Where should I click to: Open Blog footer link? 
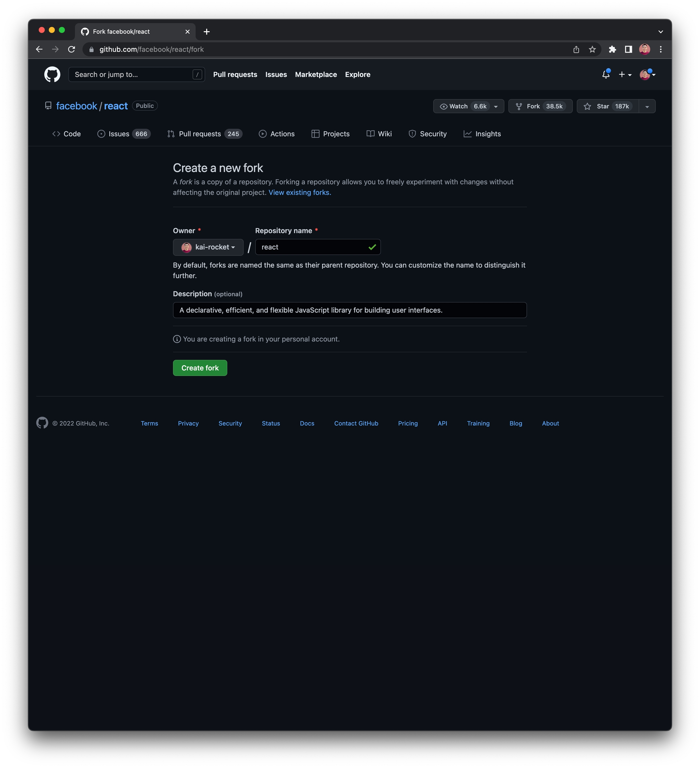[516, 423]
